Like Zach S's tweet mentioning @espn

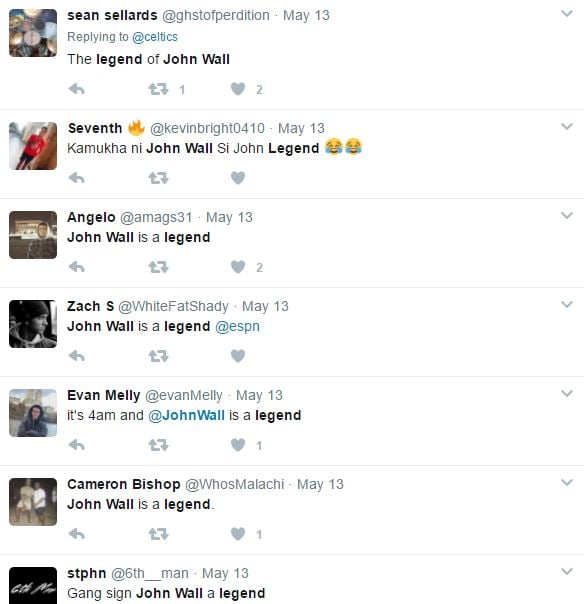tap(238, 356)
